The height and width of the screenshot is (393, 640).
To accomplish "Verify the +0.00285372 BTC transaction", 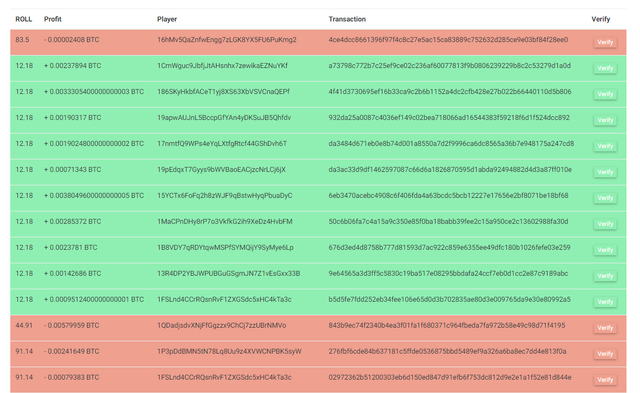I will click(x=605, y=224).
